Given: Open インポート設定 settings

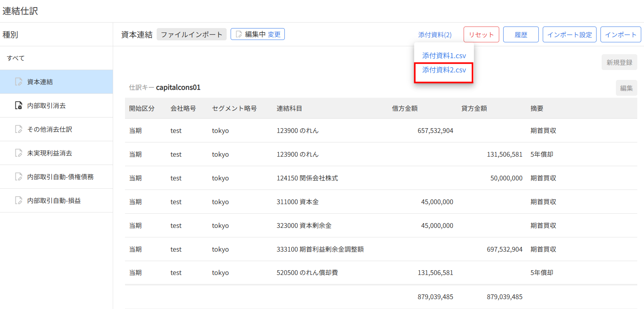Looking at the screenshot, I should (x=569, y=35).
